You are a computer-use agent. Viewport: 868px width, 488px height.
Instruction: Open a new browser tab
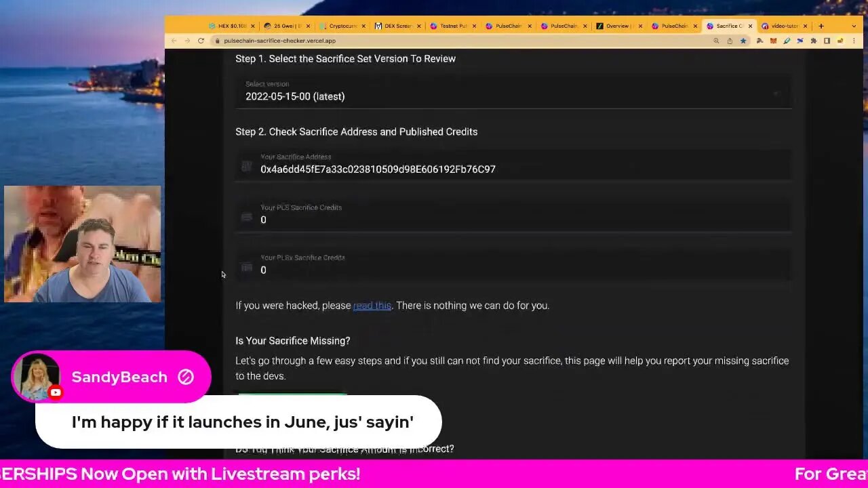[x=821, y=26]
